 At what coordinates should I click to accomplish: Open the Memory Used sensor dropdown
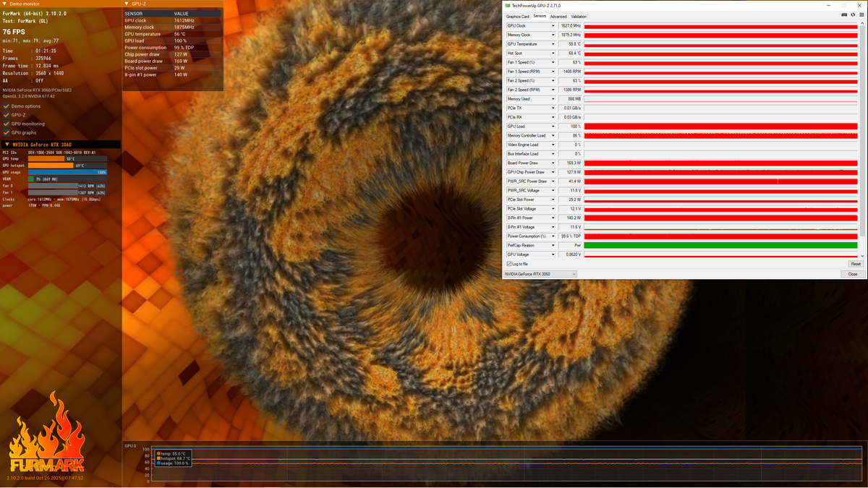[553, 99]
